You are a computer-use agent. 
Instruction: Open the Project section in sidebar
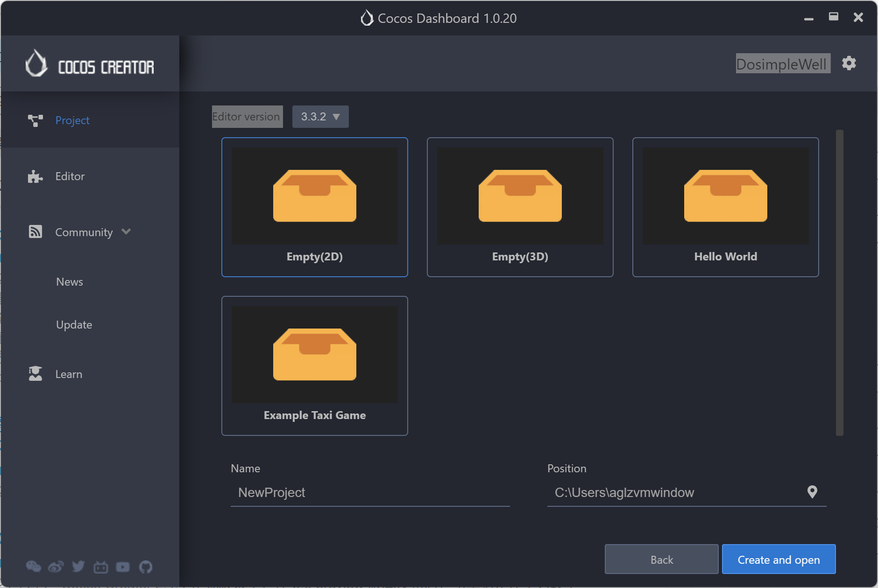(90, 120)
